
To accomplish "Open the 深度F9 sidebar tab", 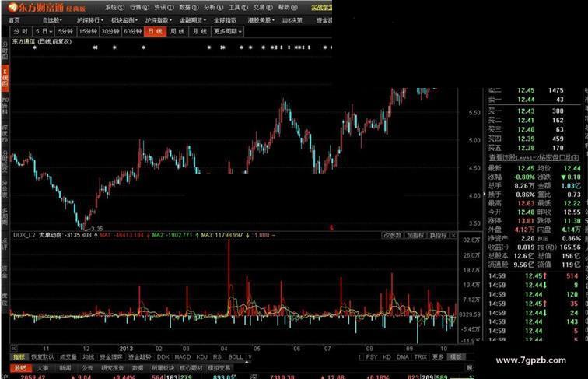I will click(x=5, y=133).
